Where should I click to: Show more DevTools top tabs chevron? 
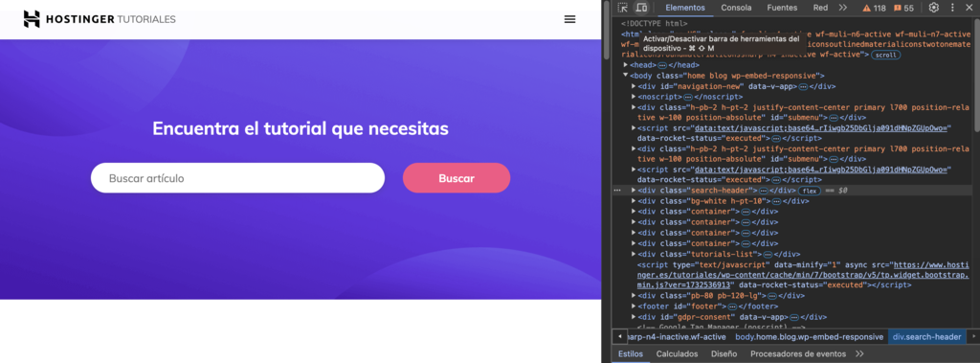[843, 8]
